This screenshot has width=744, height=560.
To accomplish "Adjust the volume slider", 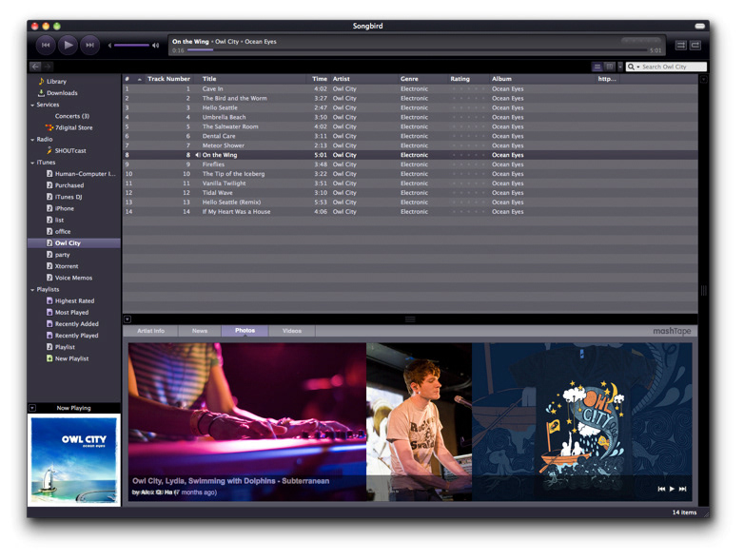I will [x=131, y=46].
